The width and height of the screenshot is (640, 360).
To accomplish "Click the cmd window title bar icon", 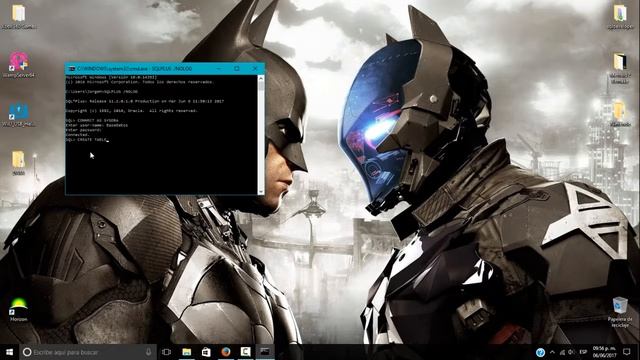I will tap(72, 69).
